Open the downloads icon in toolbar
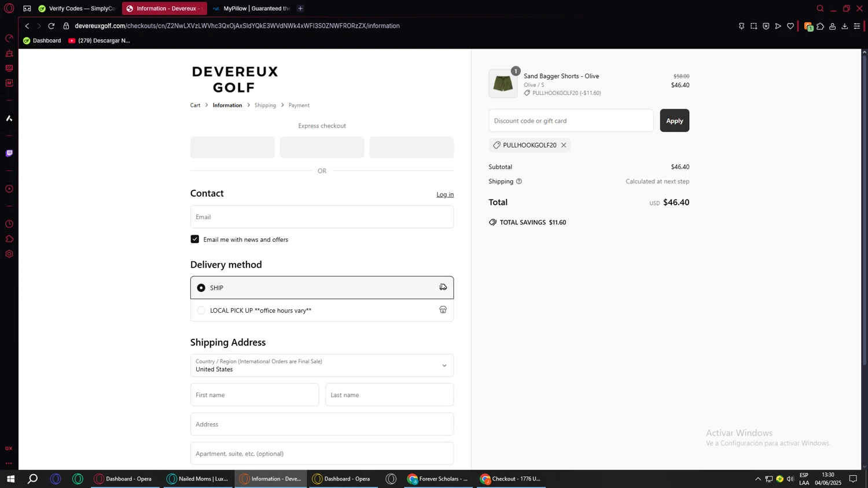The width and height of the screenshot is (868, 488). 845,26
